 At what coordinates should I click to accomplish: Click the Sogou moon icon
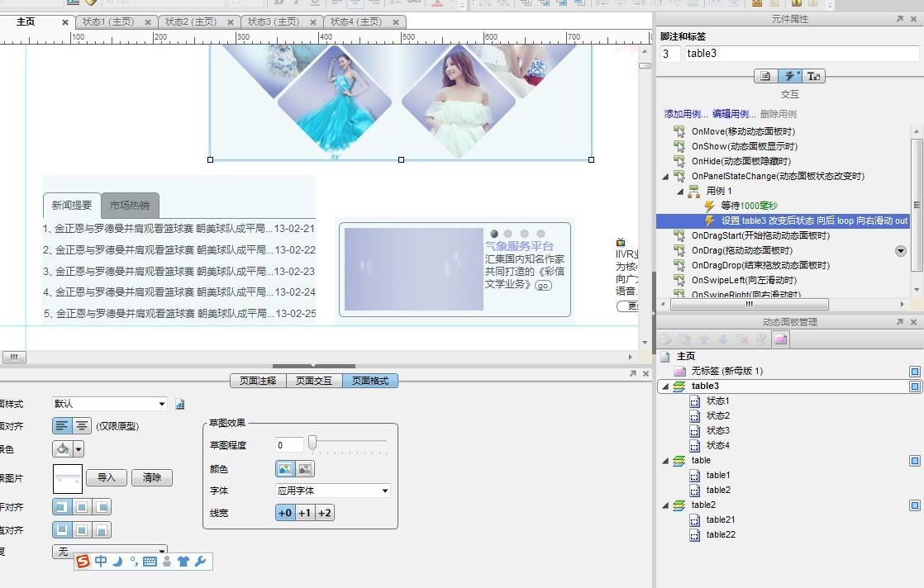click(117, 562)
